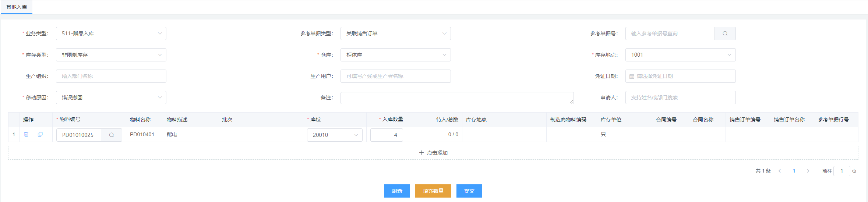Copy row 1 using duplicate icon
This screenshot has width=868, height=202.
point(40,134)
